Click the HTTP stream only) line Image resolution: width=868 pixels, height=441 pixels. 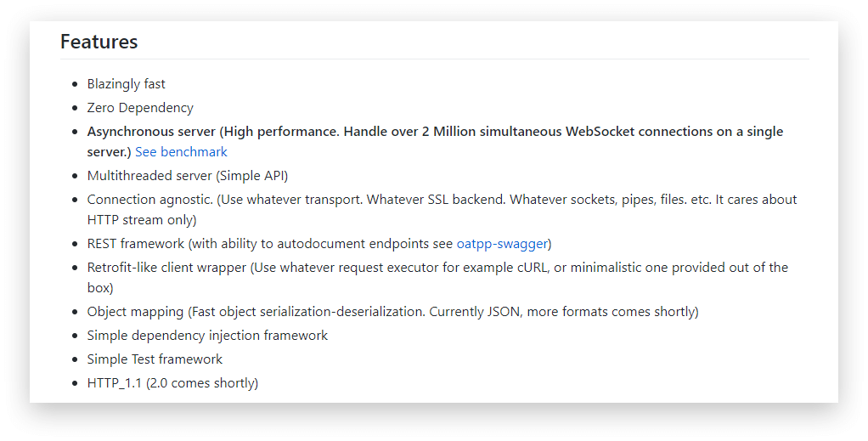click(142, 220)
